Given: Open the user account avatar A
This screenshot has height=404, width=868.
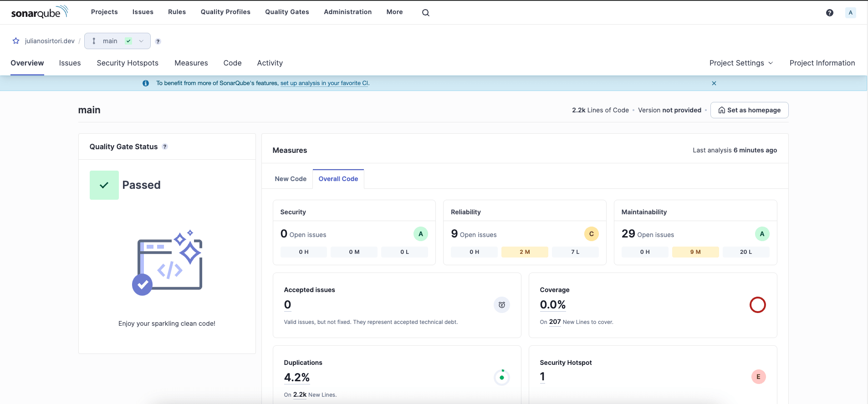Looking at the screenshot, I should [850, 13].
